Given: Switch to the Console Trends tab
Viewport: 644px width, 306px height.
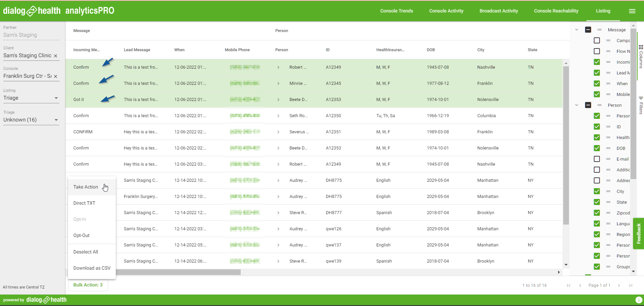Looking at the screenshot, I should (x=396, y=11).
